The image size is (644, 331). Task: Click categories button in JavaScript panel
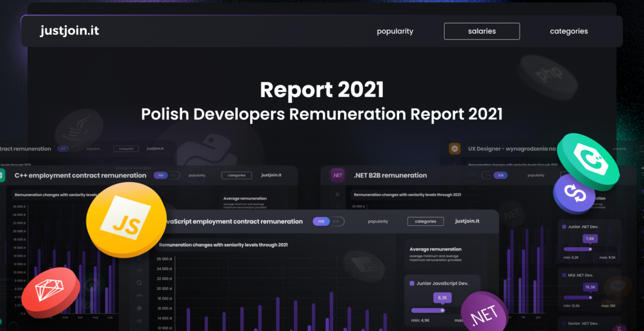pos(426,221)
